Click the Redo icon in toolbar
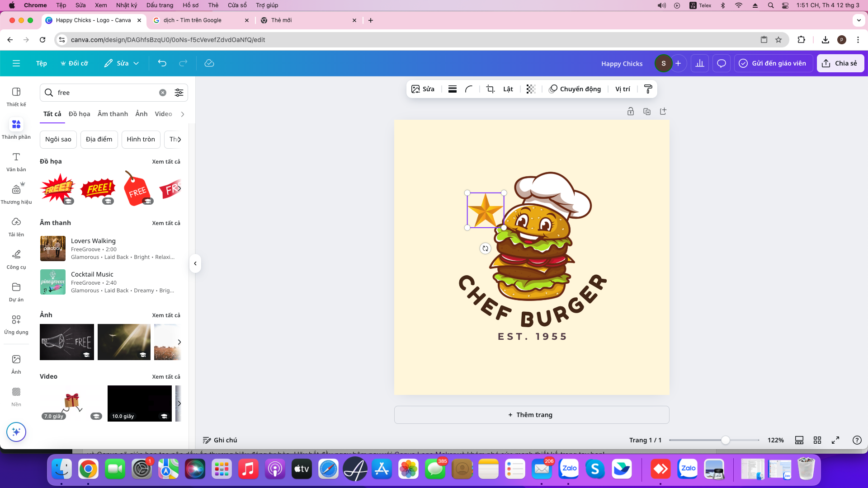Viewport: 868px width, 488px height. 183,63
